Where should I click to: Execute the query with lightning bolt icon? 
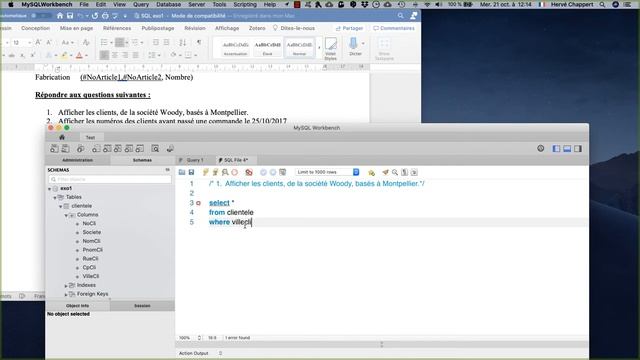coord(206,172)
